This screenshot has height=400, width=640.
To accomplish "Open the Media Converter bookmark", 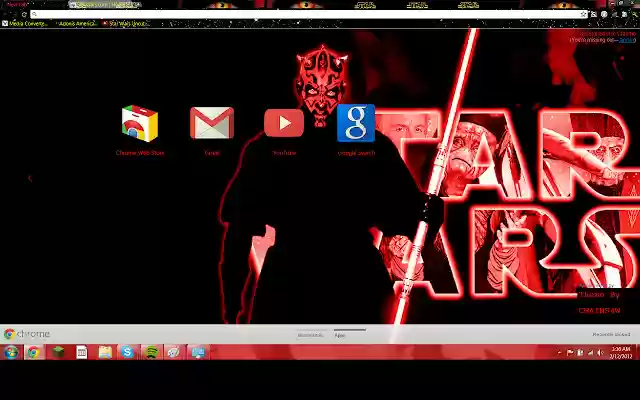I will click(x=25, y=24).
